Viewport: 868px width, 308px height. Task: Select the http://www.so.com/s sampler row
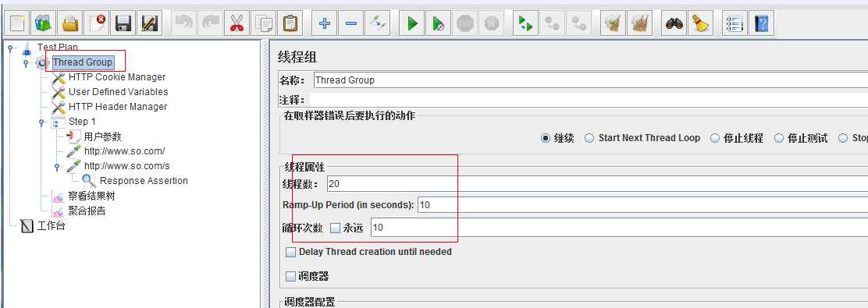[126, 166]
